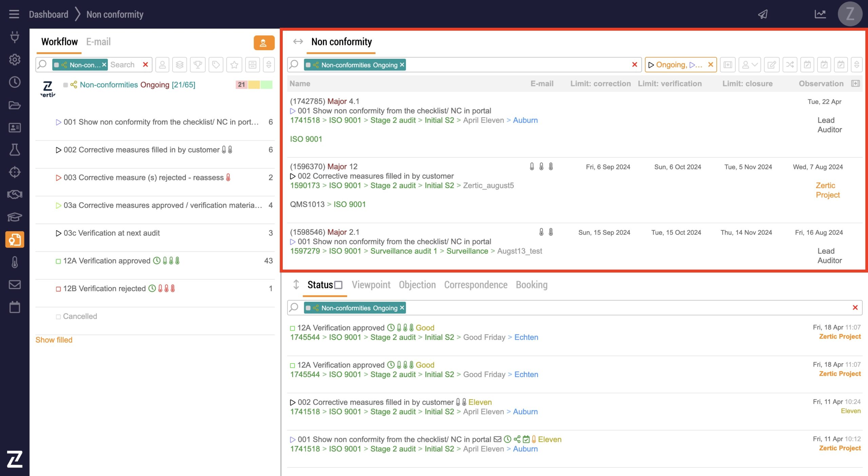
Task: Toggle the checkbox next to Status tab
Action: [x=338, y=285]
